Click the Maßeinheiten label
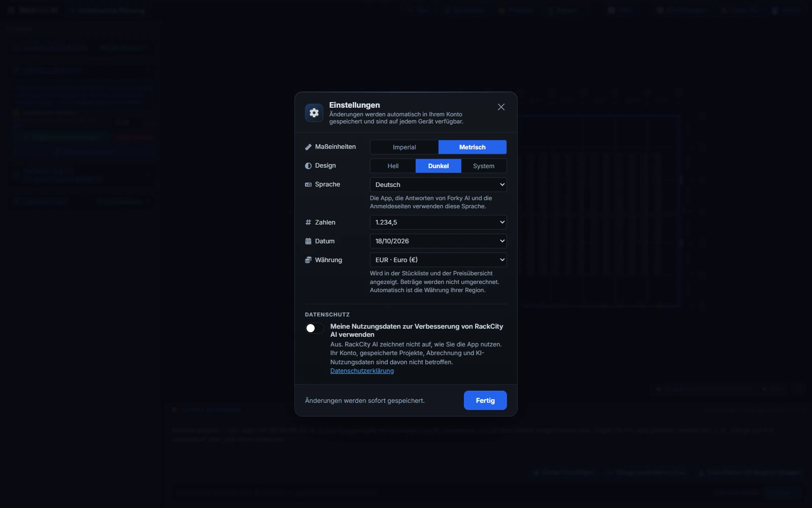This screenshot has height=508, width=812. point(335,147)
